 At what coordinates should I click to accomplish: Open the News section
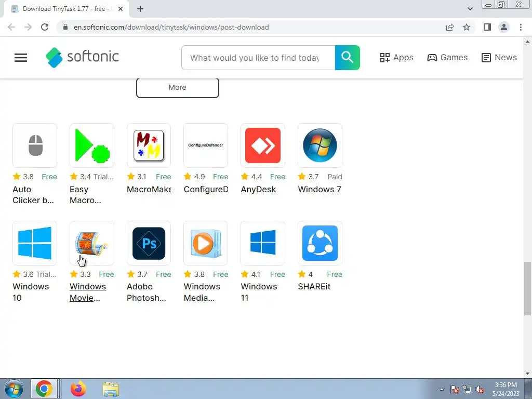point(499,57)
